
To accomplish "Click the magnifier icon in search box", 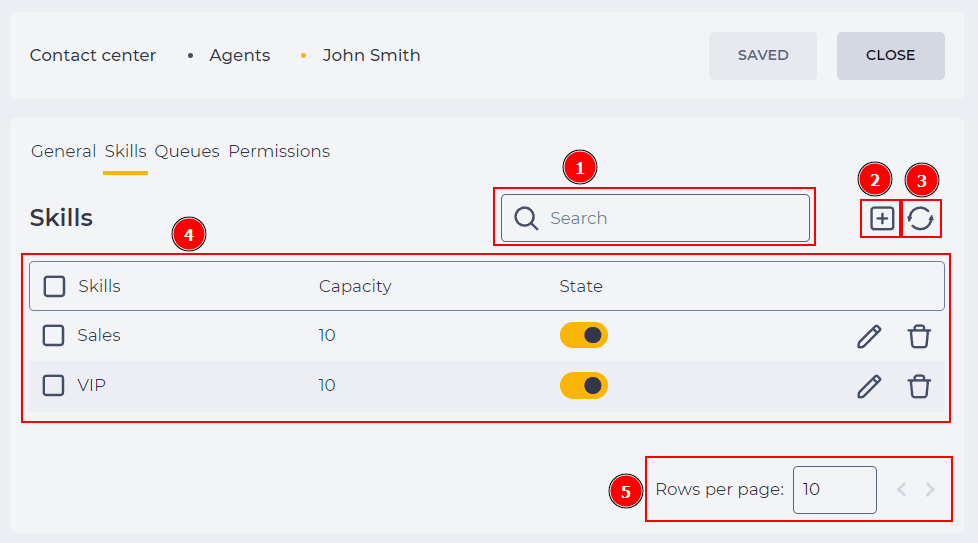I will coord(526,218).
